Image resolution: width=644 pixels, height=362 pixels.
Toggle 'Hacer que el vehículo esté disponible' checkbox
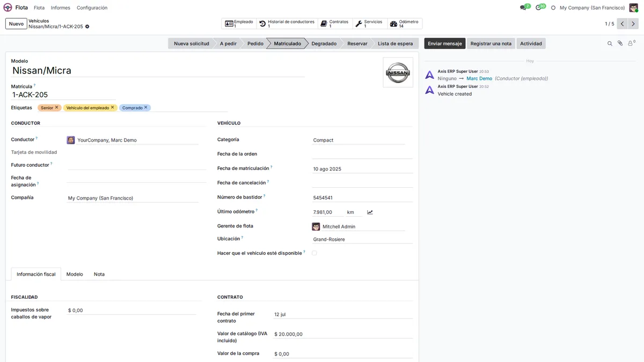pyautogui.click(x=314, y=253)
